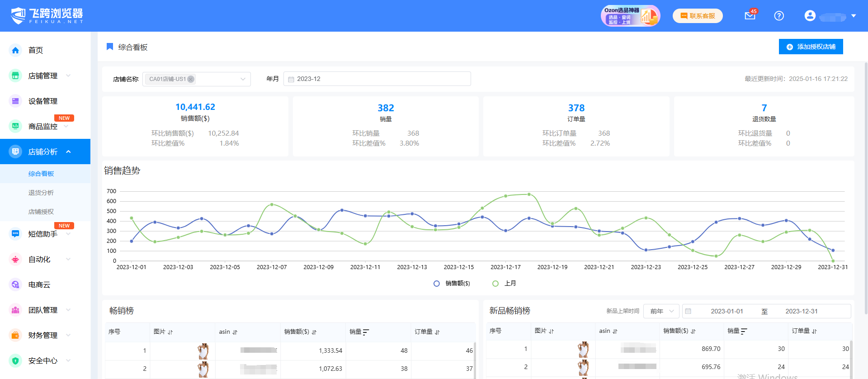Image resolution: width=868 pixels, height=379 pixels.
Task: Expand the 店铺名称 dropdown
Action: 243,79
